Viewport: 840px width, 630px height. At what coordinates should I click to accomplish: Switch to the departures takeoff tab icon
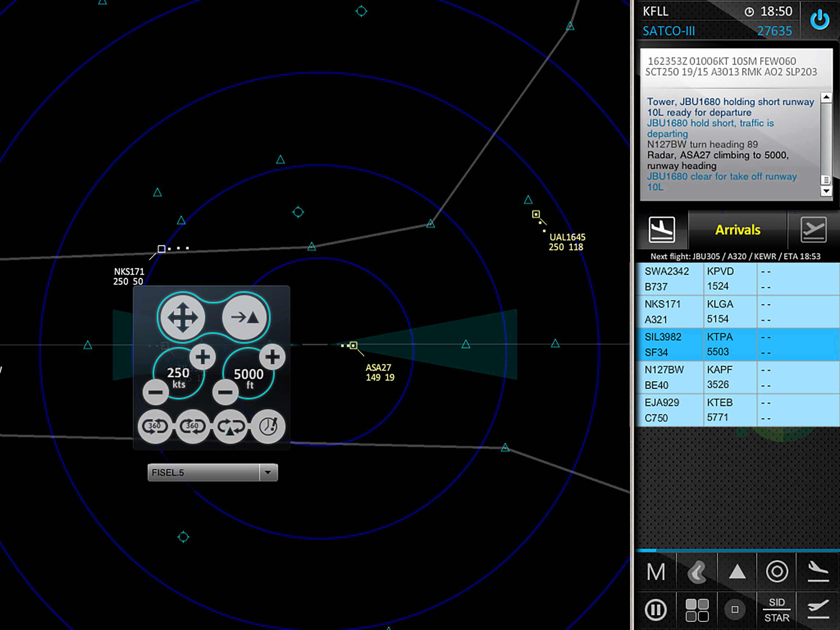814,229
